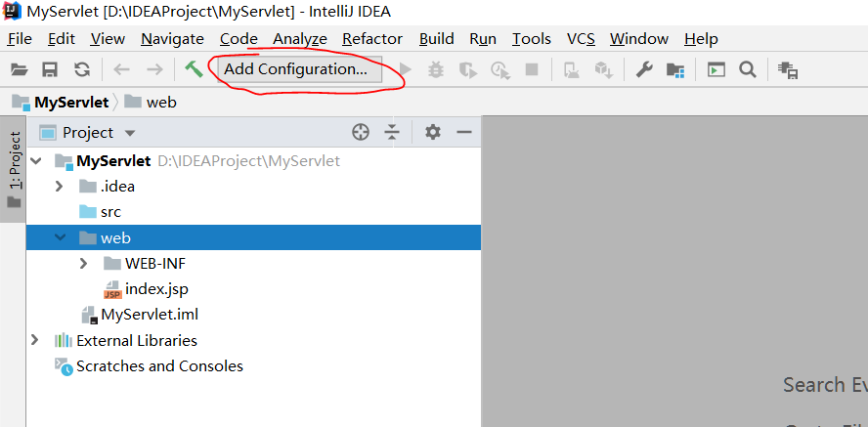Select the WEB-INF folder
The width and height of the screenshot is (868, 427).
tap(155, 264)
